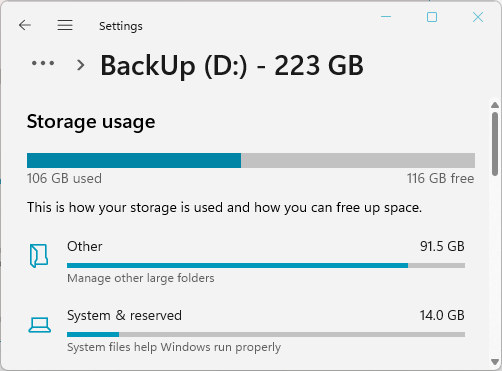Close the Settings window
This screenshot has height=371, width=502.
tap(478, 17)
